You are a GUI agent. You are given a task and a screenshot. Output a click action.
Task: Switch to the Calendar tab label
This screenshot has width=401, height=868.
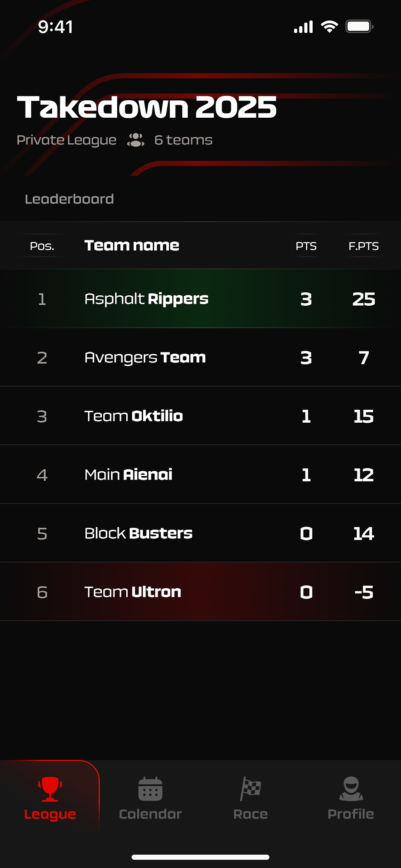(150, 814)
